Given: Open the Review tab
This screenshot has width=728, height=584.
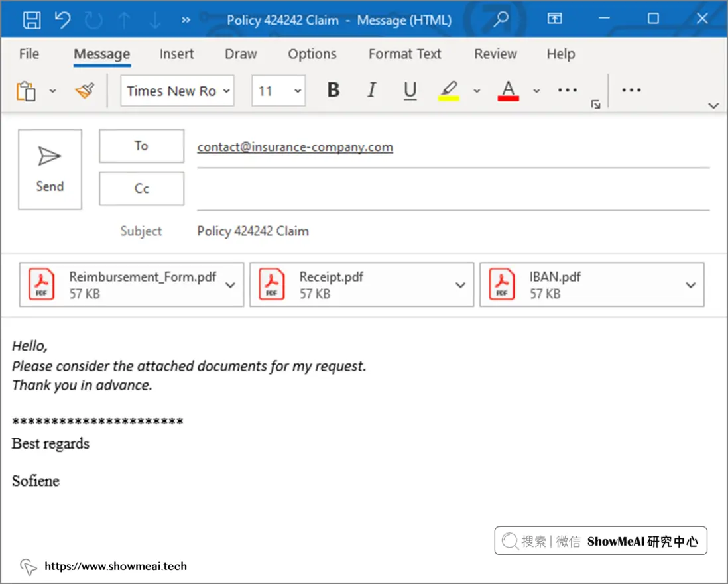Looking at the screenshot, I should (495, 54).
